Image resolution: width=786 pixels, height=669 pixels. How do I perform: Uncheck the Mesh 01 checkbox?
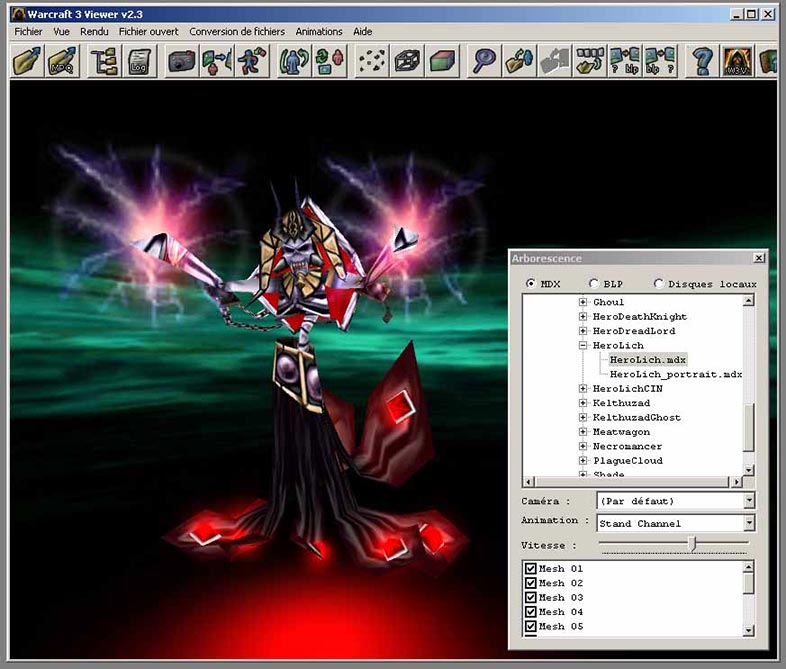(x=530, y=569)
